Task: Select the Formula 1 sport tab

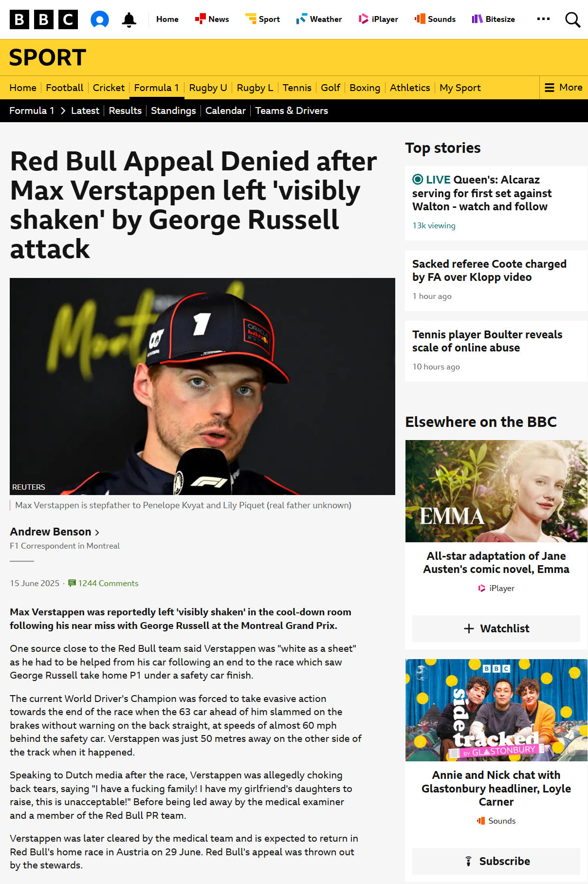Action: [157, 88]
